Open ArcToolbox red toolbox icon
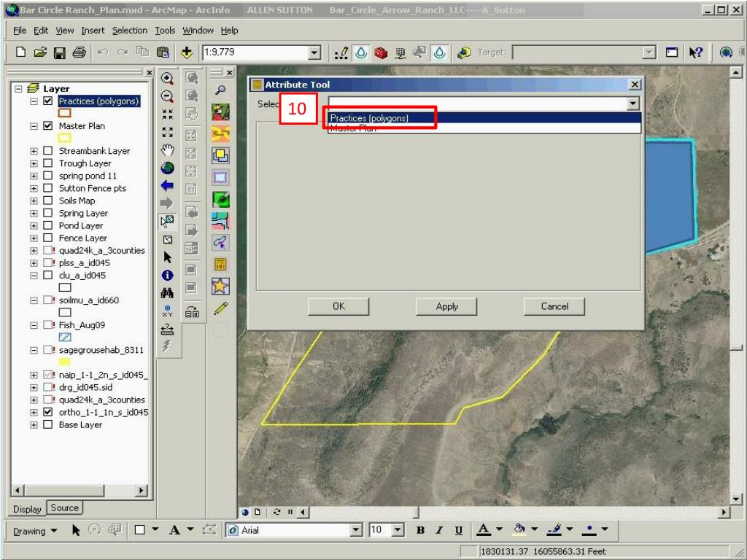This screenshot has height=560, width=747. (381, 52)
